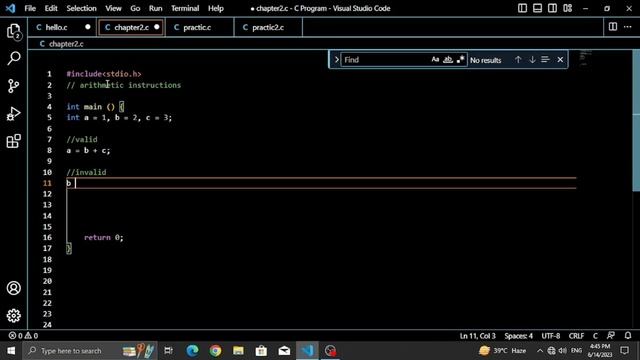Click the Split Editor Right icon

click(613, 27)
